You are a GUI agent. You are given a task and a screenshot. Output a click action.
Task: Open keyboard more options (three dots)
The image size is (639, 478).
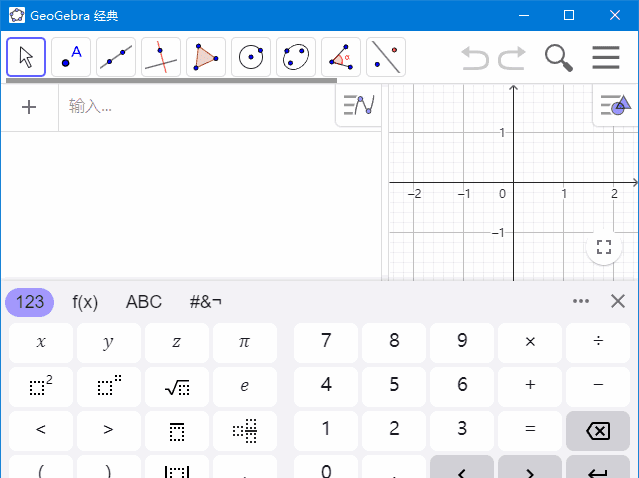581,301
